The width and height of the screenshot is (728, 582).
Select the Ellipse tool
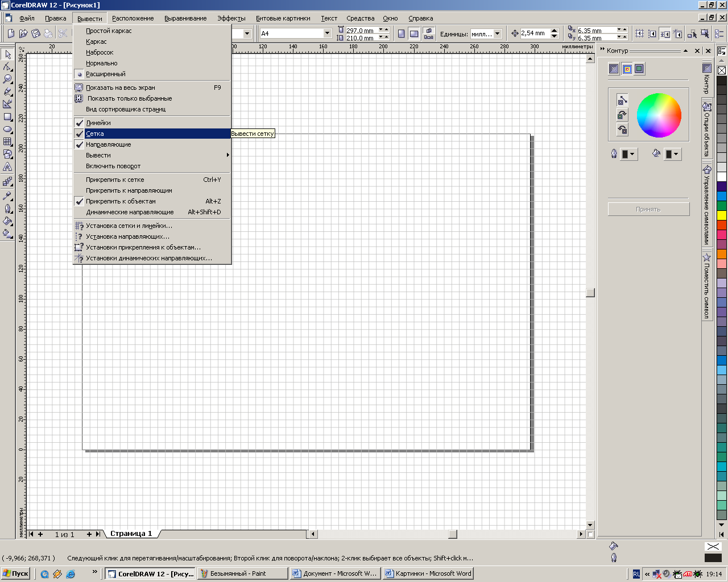click(x=7, y=130)
